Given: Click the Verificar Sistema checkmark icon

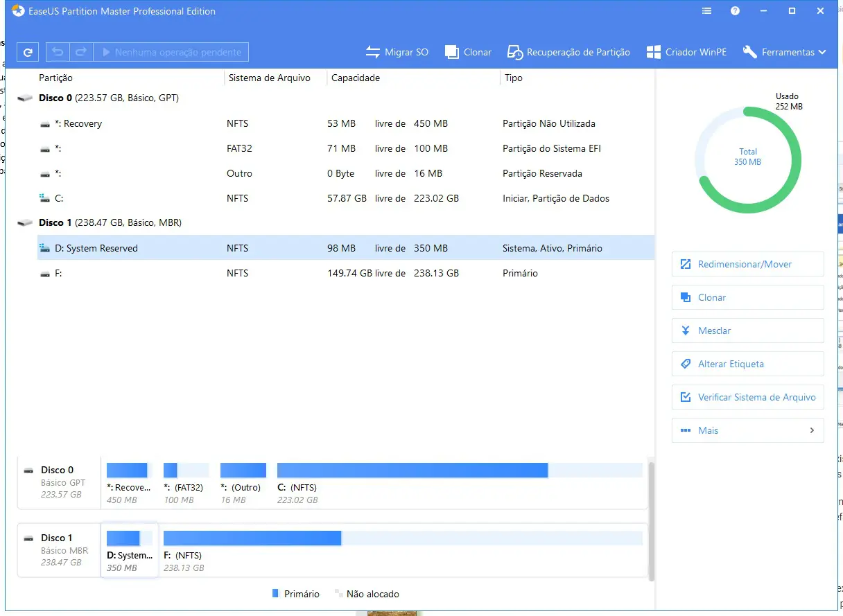Looking at the screenshot, I should click(686, 397).
